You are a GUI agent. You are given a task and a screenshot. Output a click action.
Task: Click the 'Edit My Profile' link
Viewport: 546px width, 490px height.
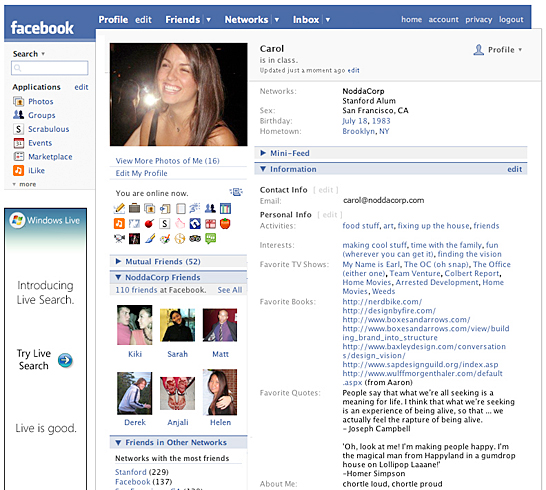[141, 173]
